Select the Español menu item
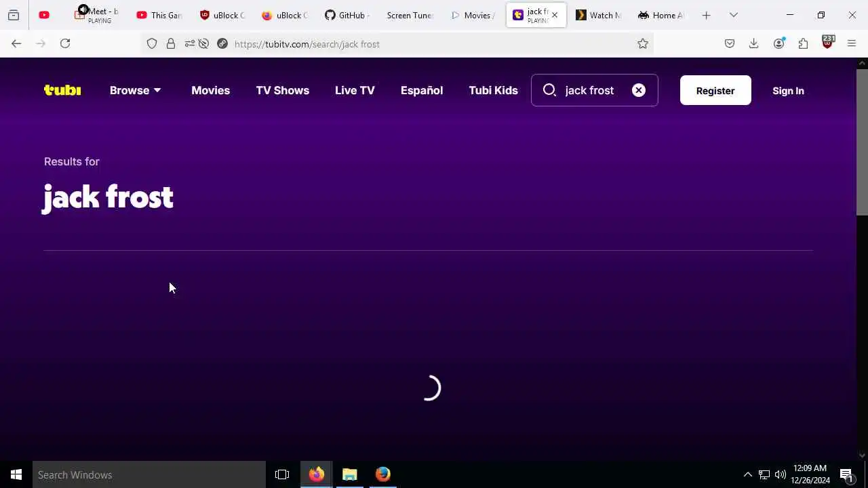Image resolution: width=868 pixels, height=488 pixels. click(x=421, y=90)
